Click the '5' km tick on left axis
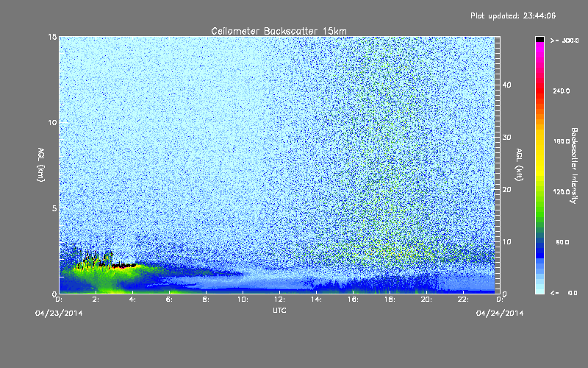This screenshot has height=368, width=588. point(54,208)
